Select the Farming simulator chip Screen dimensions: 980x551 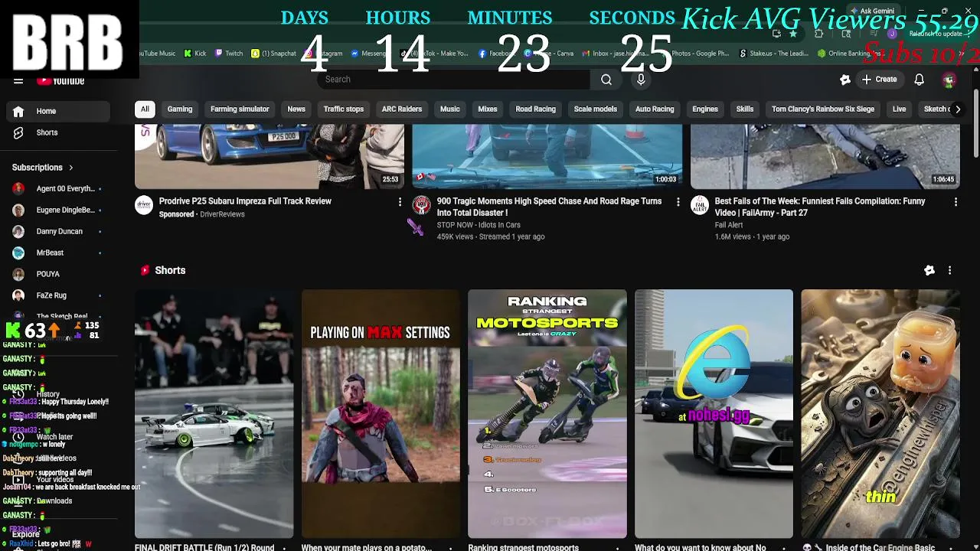point(240,109)
